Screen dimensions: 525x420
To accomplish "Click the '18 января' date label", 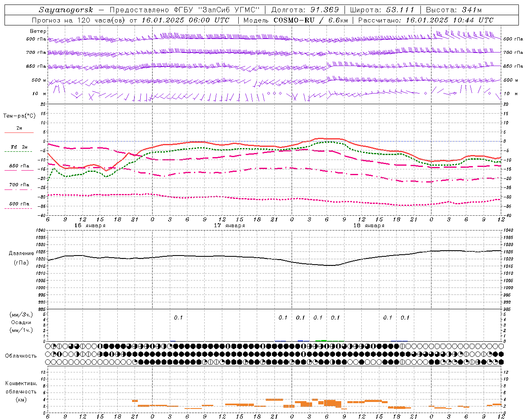I will [x=369, y=226].
